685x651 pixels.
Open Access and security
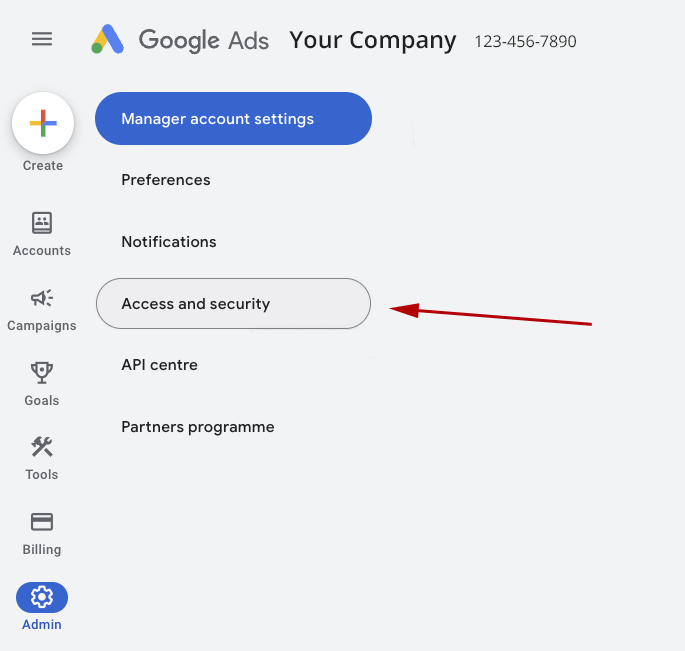tap(233, 303)
